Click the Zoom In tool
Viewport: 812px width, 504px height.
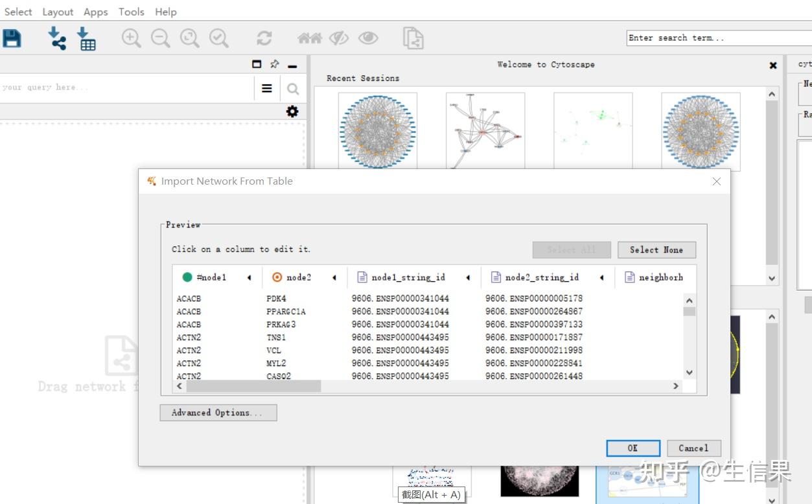point(131,38)
